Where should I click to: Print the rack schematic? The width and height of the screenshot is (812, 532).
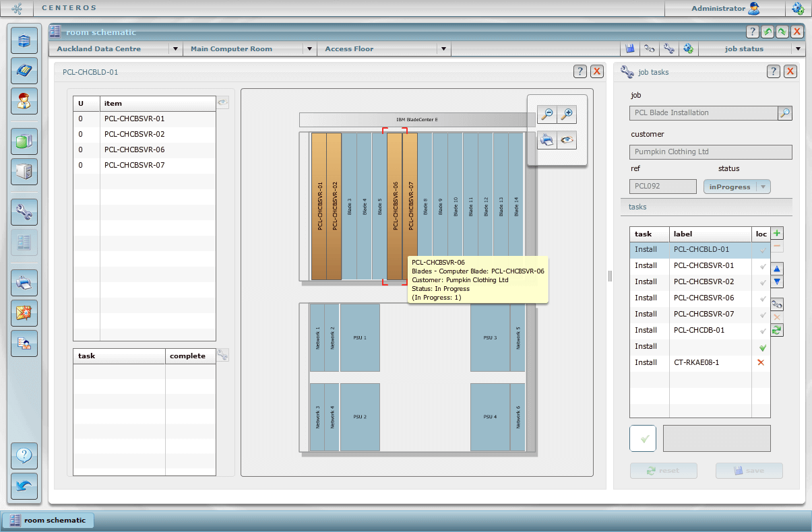(547, 140)
